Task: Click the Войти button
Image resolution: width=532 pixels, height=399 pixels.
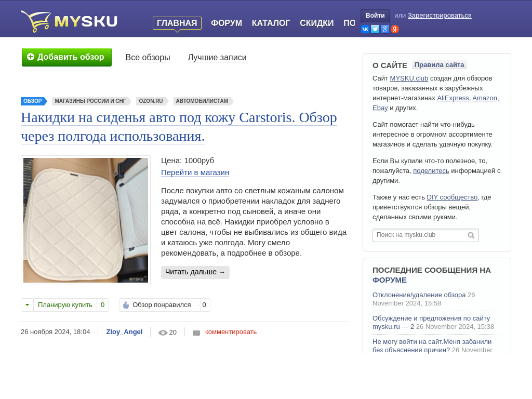Action: click(375, 16)
